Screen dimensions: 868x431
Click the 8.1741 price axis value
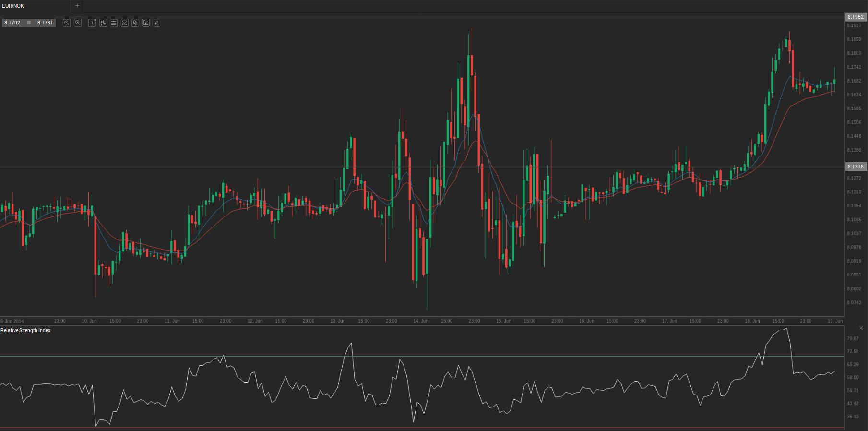(854, 67)
